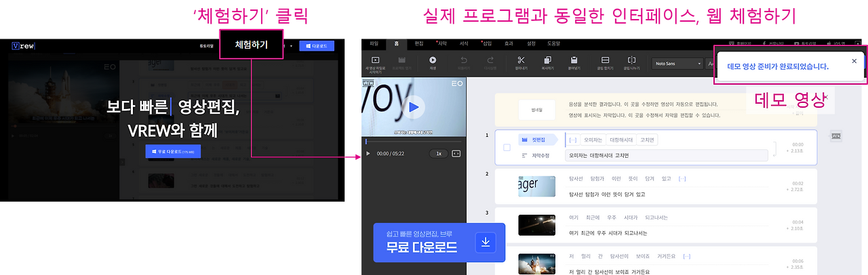Screen dimensions: 868x275
Task: Click the Redo arrow in toolbar
Action: pyautogui.click(x=491, y=63)
